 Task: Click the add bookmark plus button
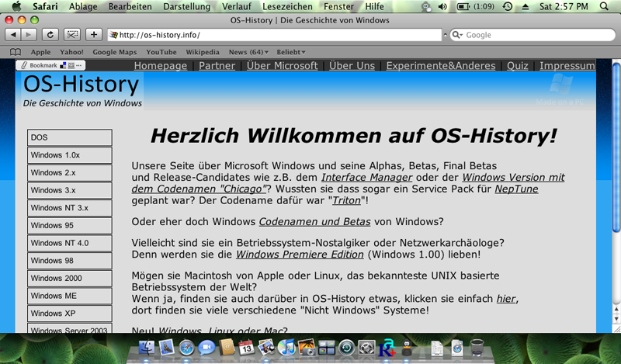pos(93,35)
